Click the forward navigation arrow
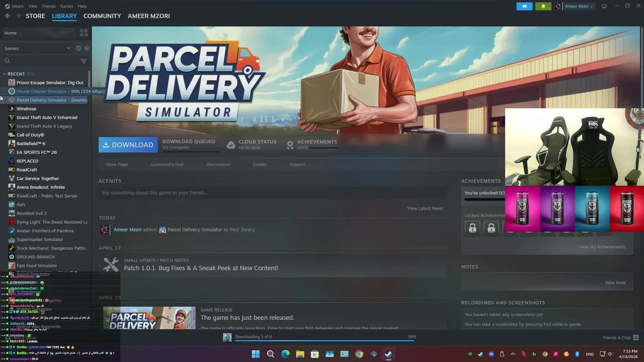644x362 pixels. tap(18, 16)
